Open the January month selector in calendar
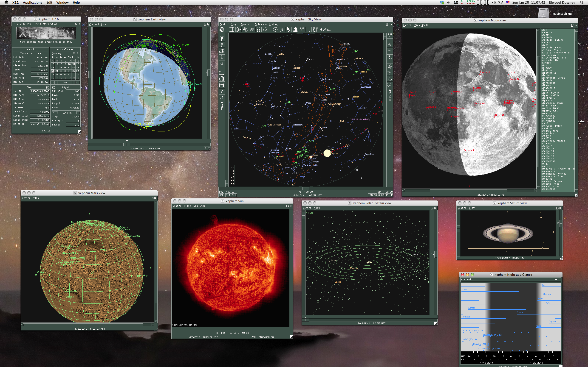 [x=57, y=53]
